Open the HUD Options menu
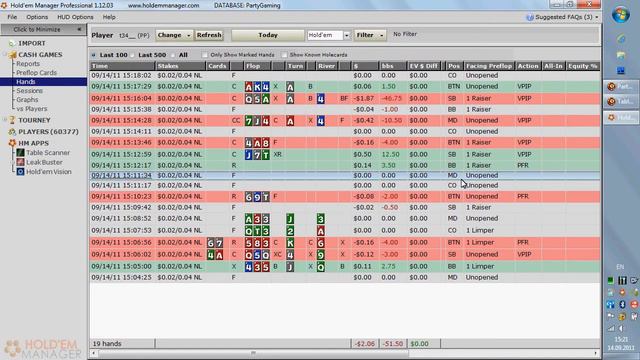This screenshot has width=640, height=360. pos(75,17)
